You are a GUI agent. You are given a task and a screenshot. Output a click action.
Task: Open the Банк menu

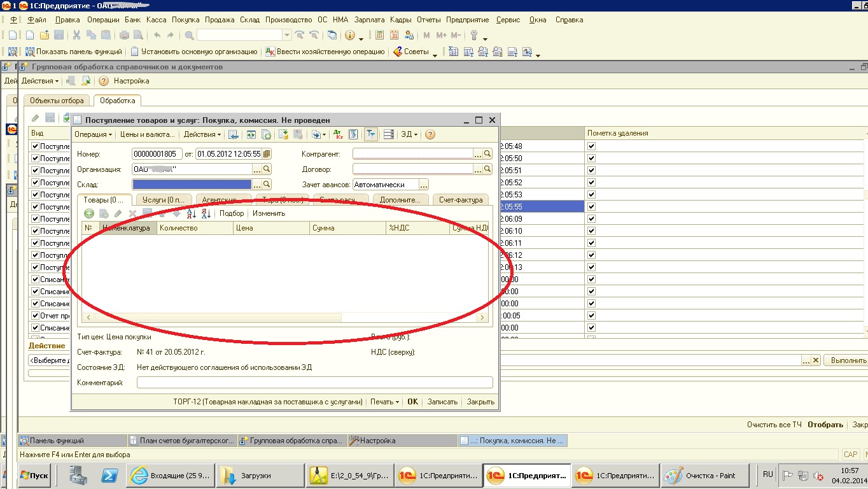[132, 20]
